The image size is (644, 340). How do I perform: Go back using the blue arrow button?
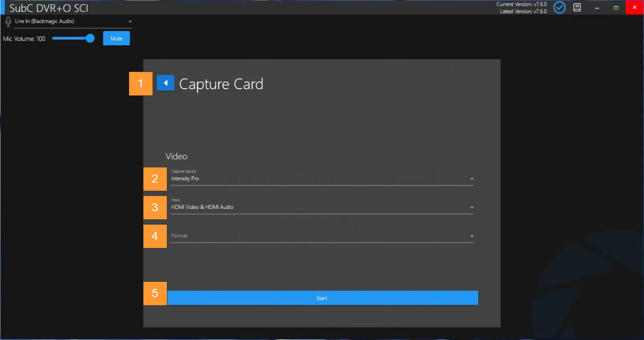[x=165, y=83]
